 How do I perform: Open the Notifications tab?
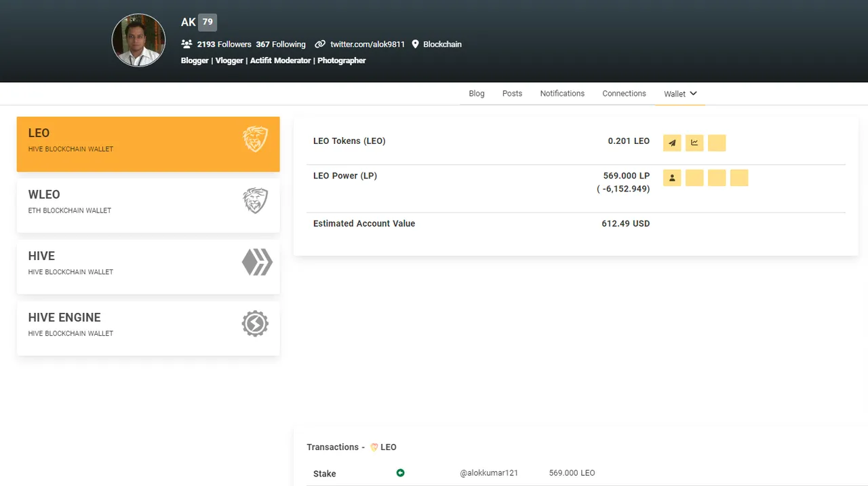point(562,94)
